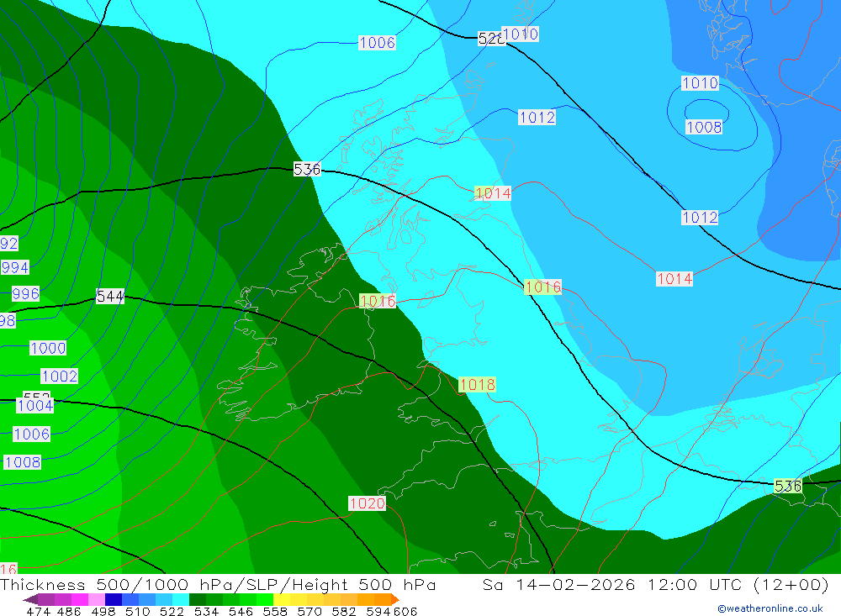Image resolution: width=841 pixels, height=616 pixels.
Task: Click the 606 legend value
Action: (x=405, y=611)
